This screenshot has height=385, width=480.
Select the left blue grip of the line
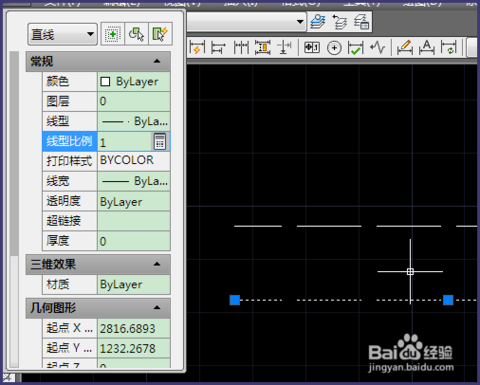click(235, 300)
